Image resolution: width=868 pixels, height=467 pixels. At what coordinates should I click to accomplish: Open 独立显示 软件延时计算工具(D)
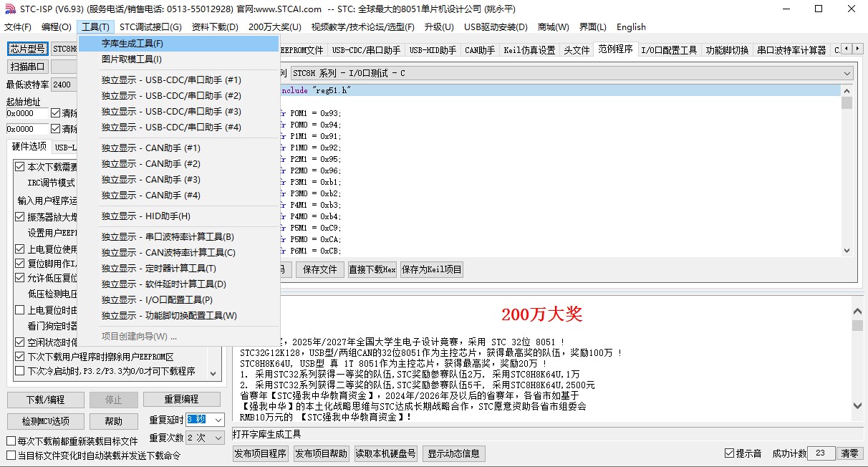(178, 284)
